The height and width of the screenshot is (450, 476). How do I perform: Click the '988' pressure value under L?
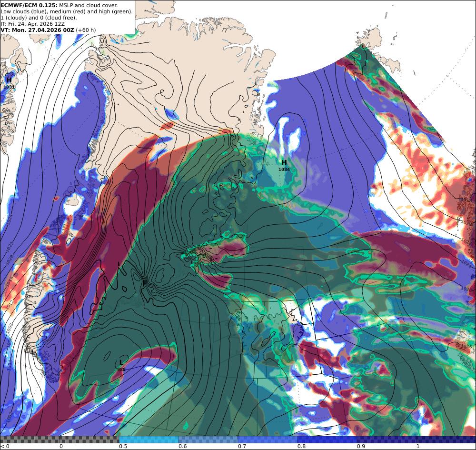pyautogui.click(x=121, y=369)
